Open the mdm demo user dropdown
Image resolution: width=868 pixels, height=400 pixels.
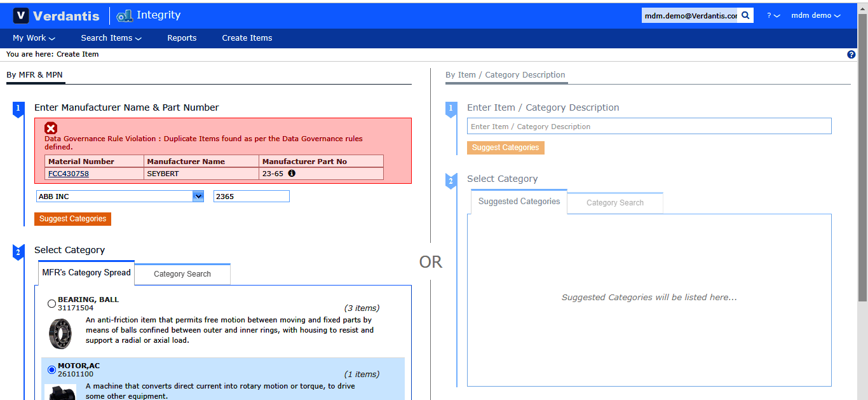click(815, 15)
